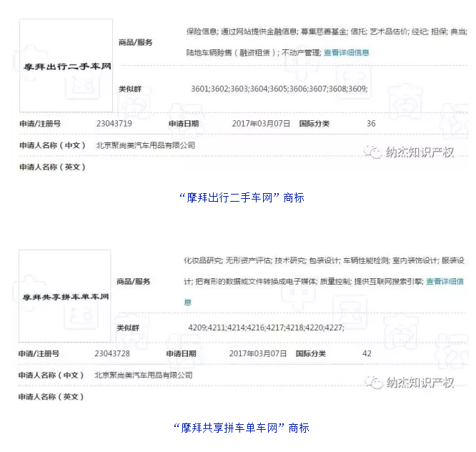Click international class value 42

click(x=367, y=353)
